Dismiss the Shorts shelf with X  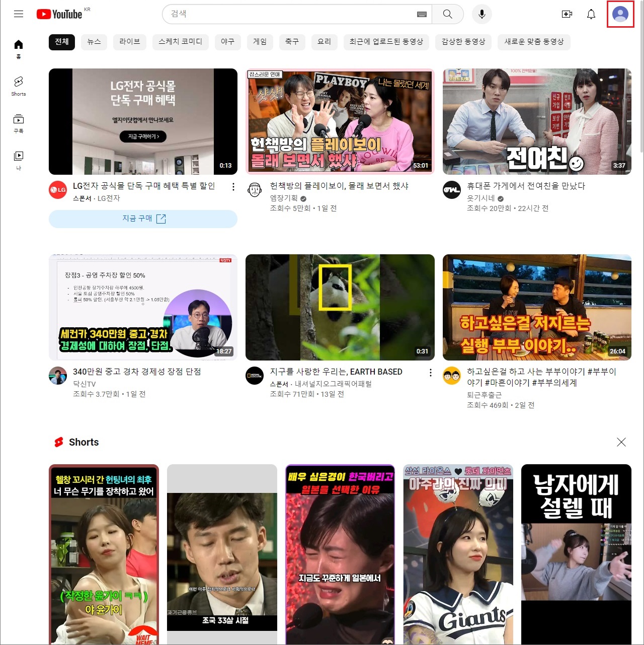tap(621, 442)
